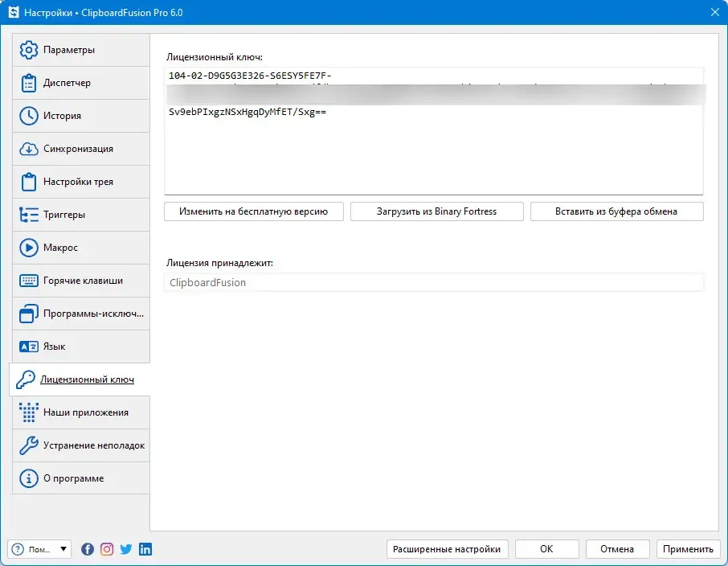Click the Параметры gear icon
Viewport: 728px width, 566px height.
[28, 50]
